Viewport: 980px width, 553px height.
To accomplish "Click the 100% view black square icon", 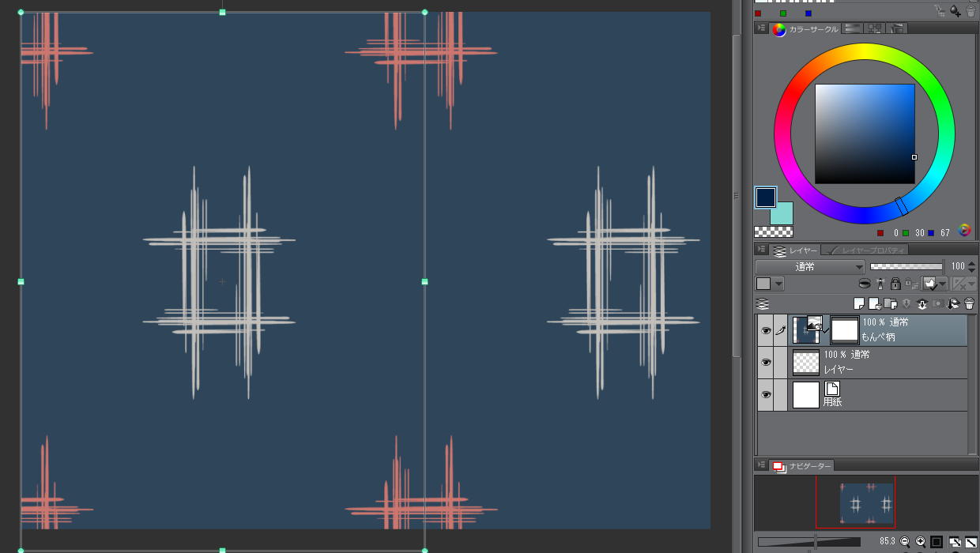I will [937, 542].
